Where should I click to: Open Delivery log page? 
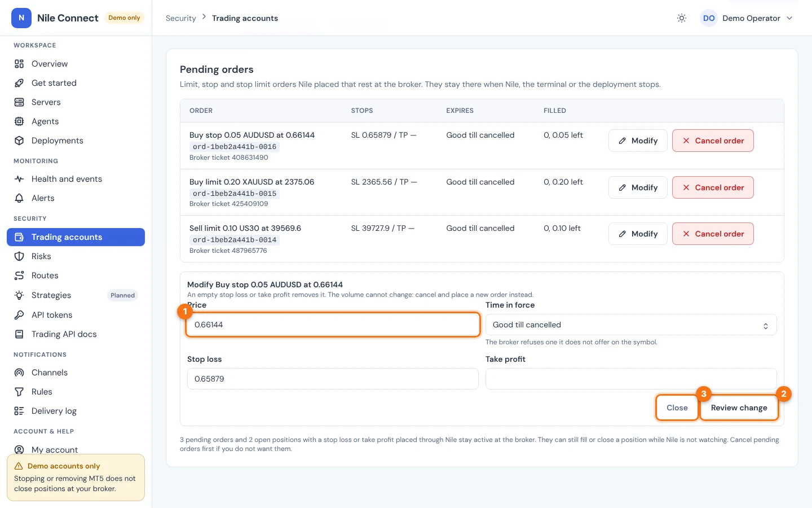click(76, 411)
